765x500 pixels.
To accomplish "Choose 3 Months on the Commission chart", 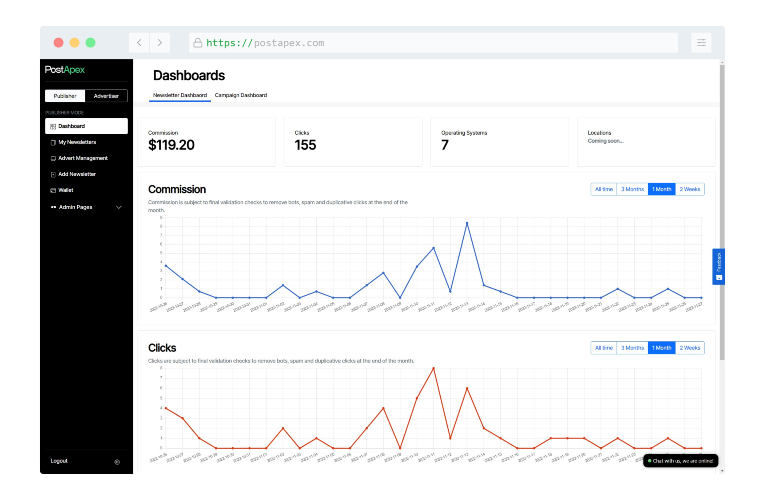I will coord(632,189).
